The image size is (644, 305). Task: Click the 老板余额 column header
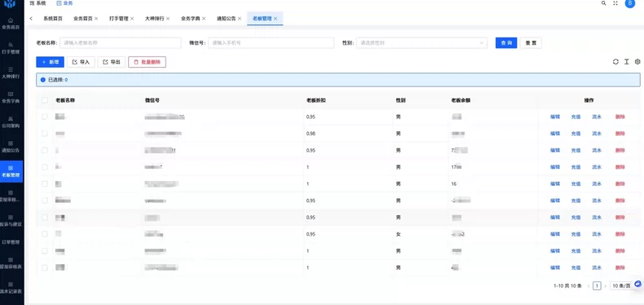click(x=461, y=100)
